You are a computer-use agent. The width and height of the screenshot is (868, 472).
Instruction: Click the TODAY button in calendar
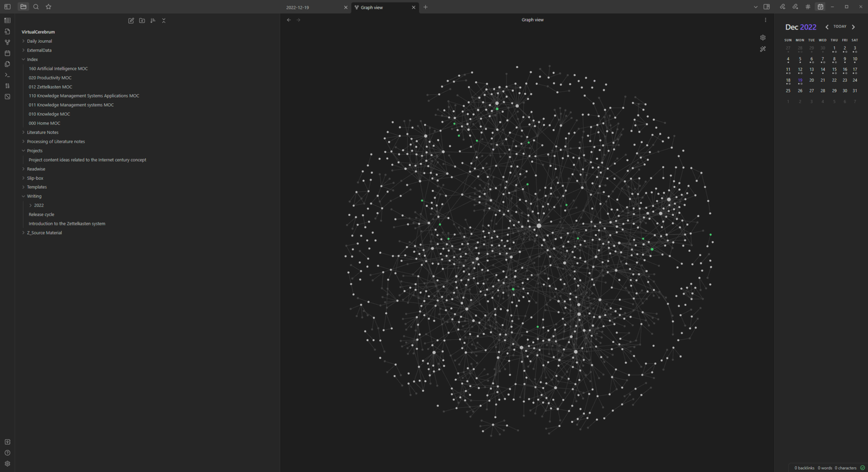tap(839, 27)
